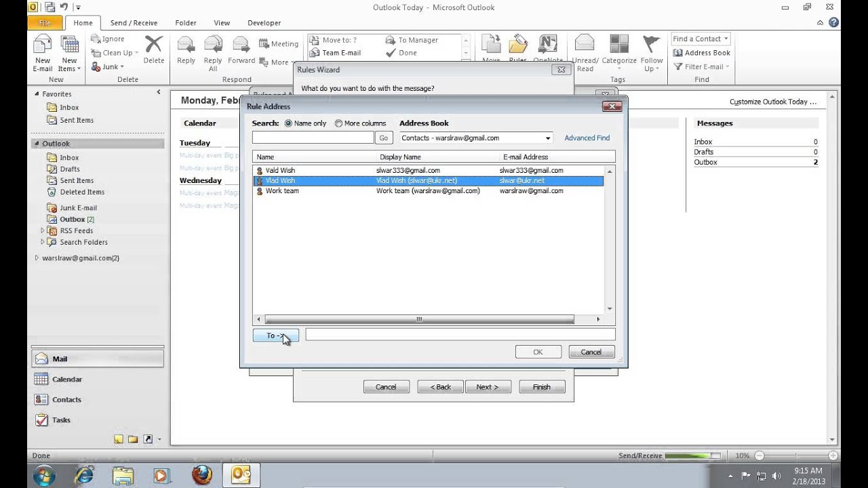Open the Clean Up menu
Image resolution: width=868 pixels, height=488 pixels.
tap(114, 53)
